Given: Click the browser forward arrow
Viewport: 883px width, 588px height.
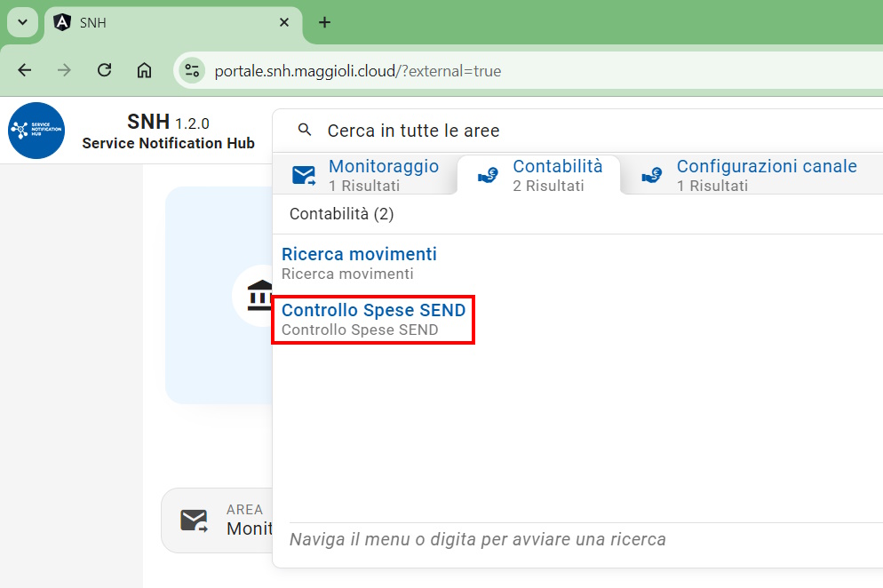Looking at the screenshot, I should coord(64,70).
